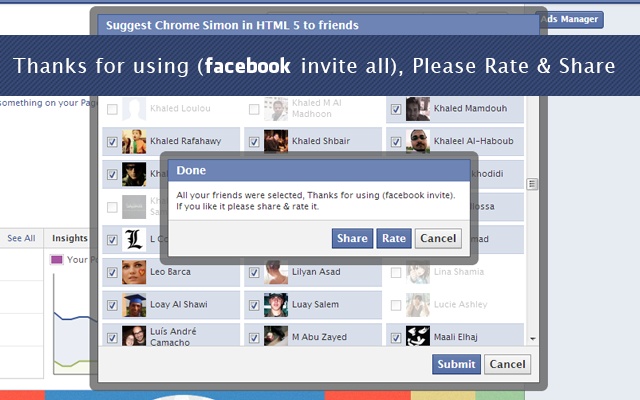Select the name Lilyan Asad
The height and width of the screenshot is (400, 640).
(x=316, y=272)
